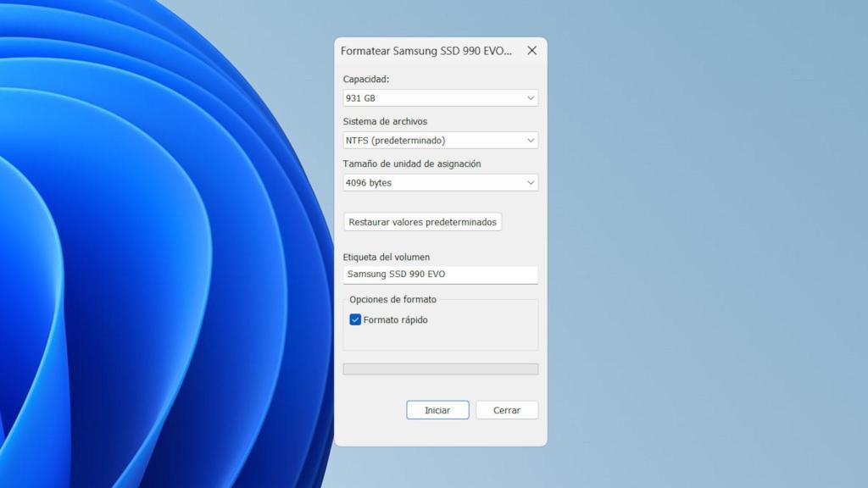Click the format progress bar

click(x=440, y=369)
